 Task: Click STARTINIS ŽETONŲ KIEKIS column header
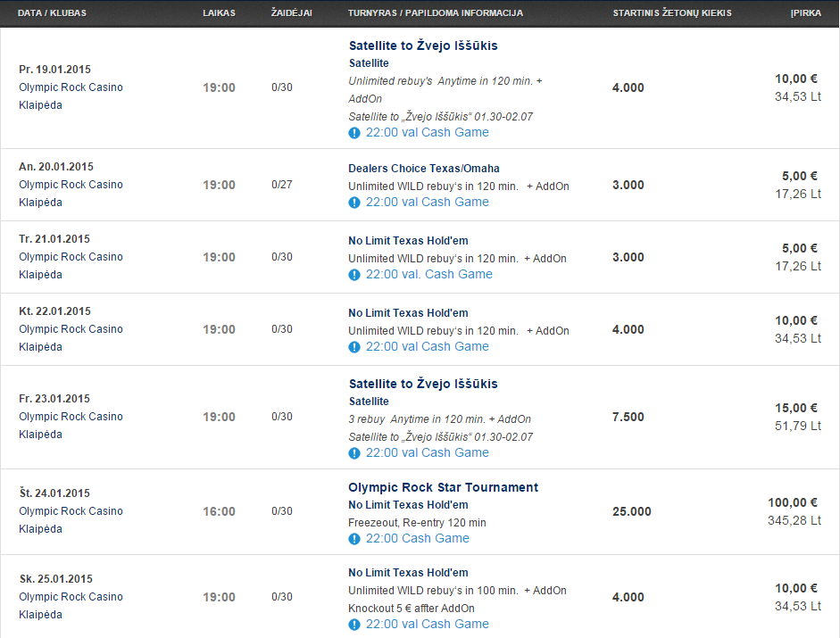click(672, 12)
